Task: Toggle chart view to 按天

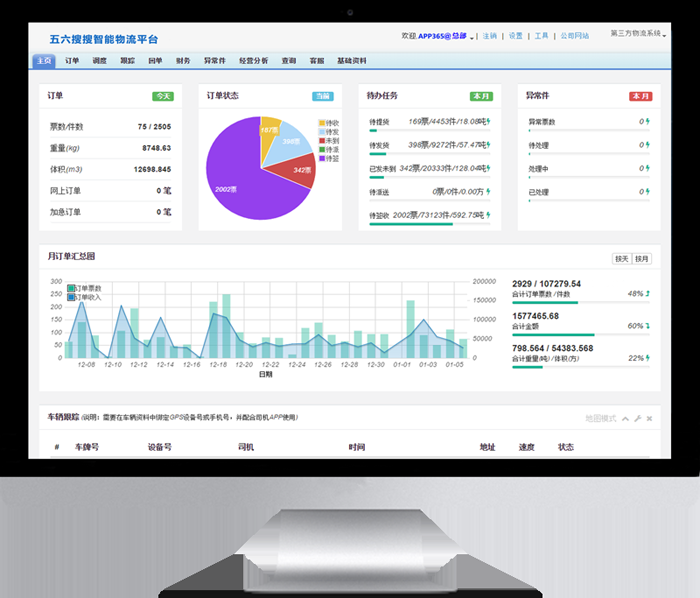Action: tap(621, 259)
